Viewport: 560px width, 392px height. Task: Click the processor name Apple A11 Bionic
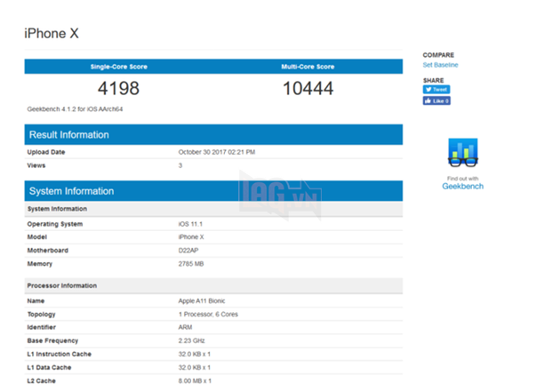point(202,301)
